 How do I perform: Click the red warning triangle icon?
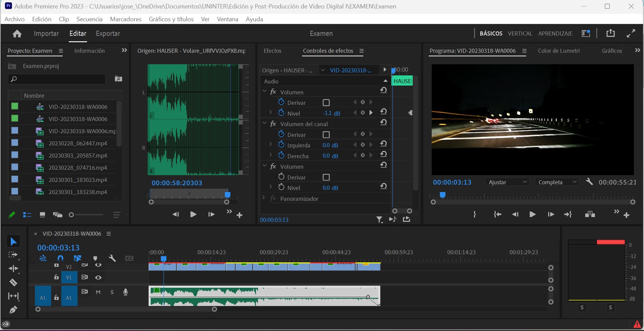pyautogui.click(x=638, y=324)
